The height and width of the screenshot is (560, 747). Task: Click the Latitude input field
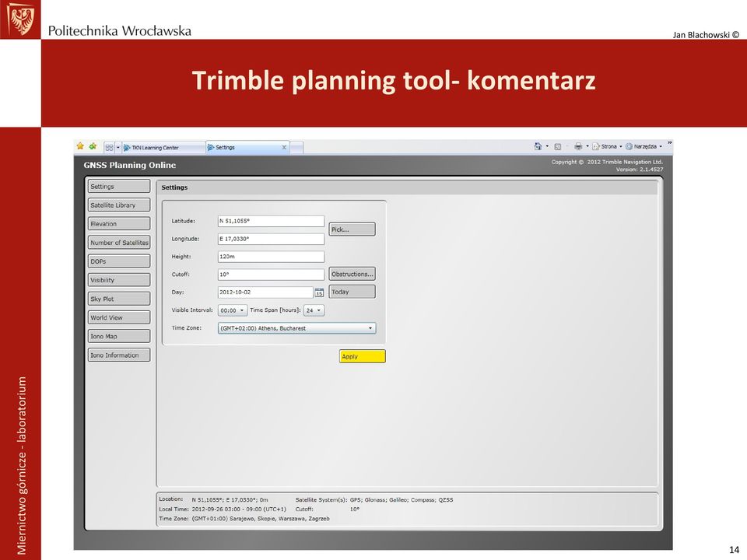coord(271,221)
